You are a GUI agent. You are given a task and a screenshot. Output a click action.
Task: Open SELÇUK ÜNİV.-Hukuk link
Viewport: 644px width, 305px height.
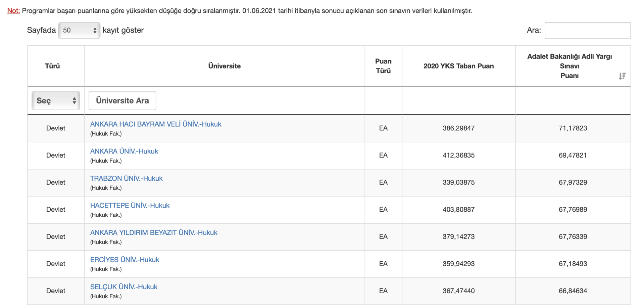tap(124, 287)
